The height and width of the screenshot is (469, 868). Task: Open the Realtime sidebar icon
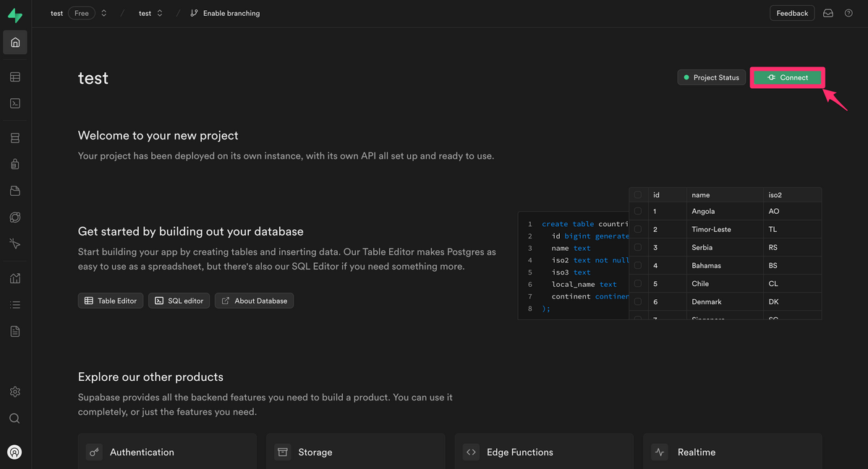coord(15,244)
